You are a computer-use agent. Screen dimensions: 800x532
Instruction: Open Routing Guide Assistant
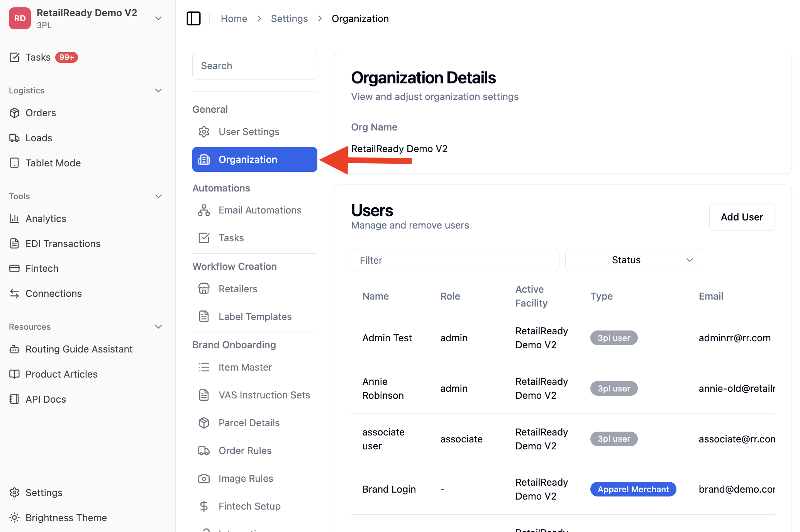pos(79,349)
